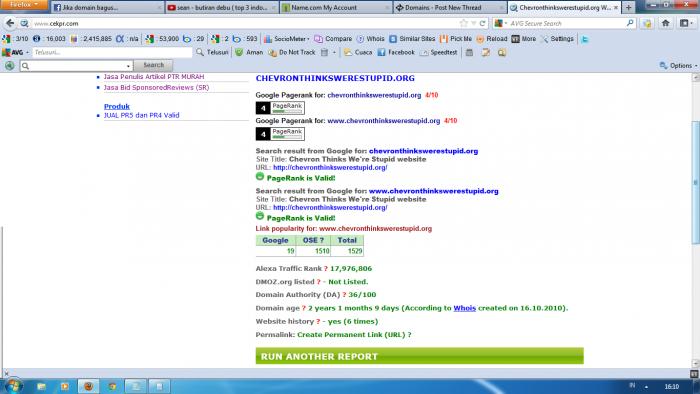Click the AVG Secure Search magnifier icon
Viewport: 700px width, 394px height.
[x=629, y=23]
